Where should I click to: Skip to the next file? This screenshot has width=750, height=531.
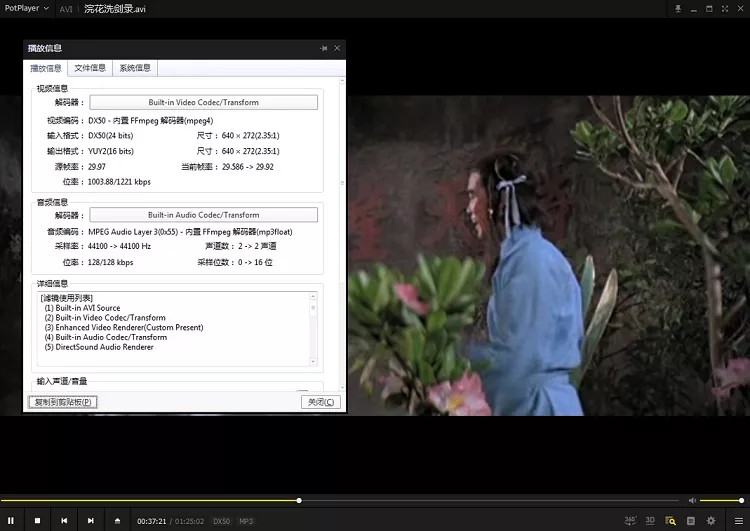pyautogui.click(x=91, y=520)
